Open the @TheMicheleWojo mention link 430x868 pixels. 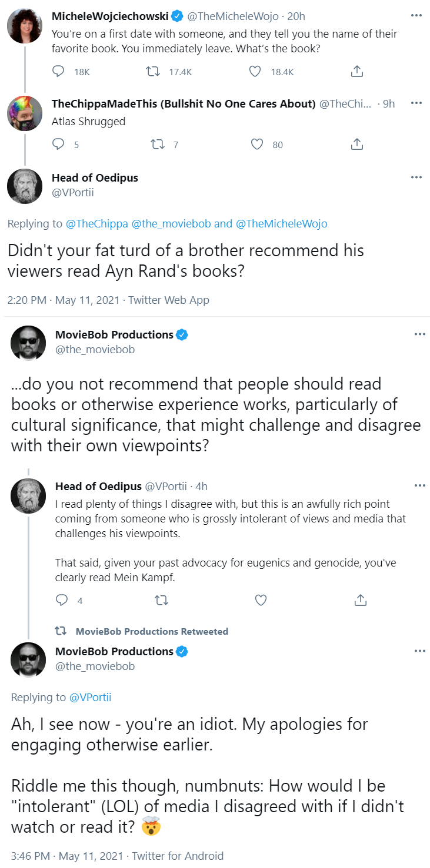(x=282, y=223)
